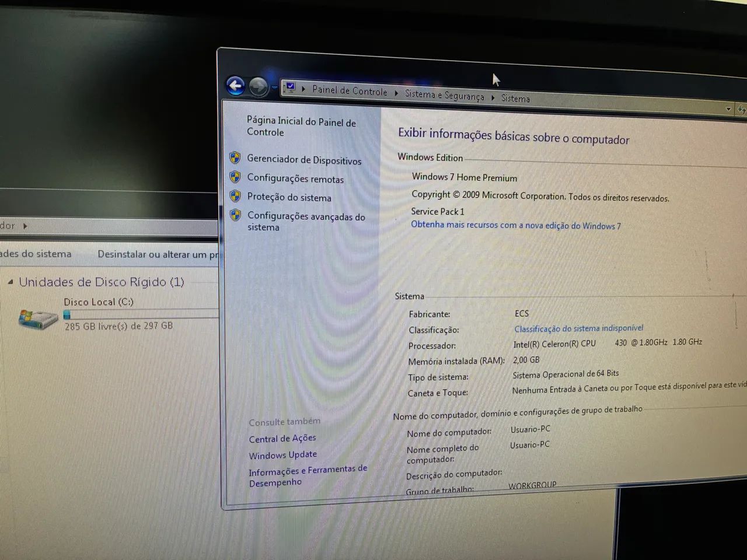Go back with the blue Back arrow button

pyautogui.click(x=235, y=86)
